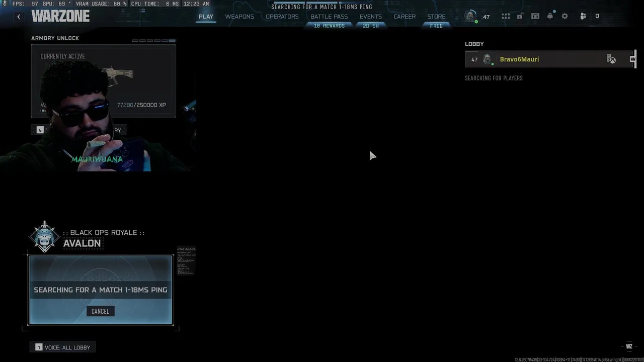Click the 77280/250000 XP progress text
Screen dimensions: 644x362
point(141,105)
